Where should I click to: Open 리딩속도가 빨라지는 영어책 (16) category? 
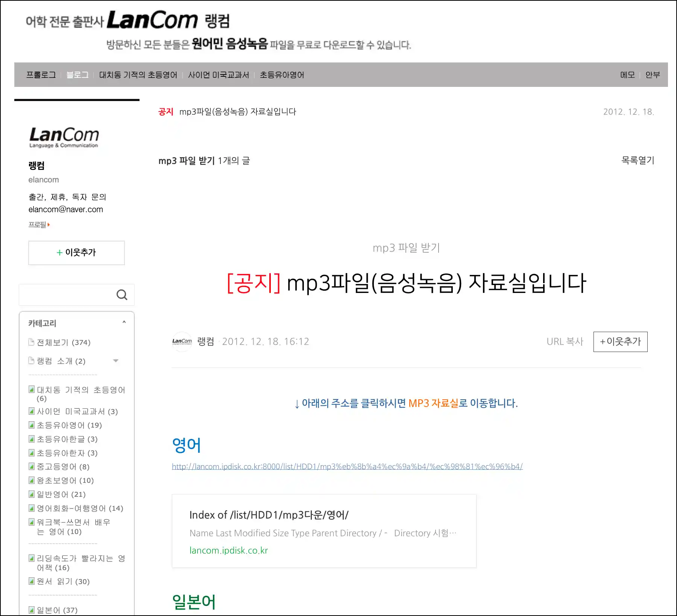click(x=81, y=563)
